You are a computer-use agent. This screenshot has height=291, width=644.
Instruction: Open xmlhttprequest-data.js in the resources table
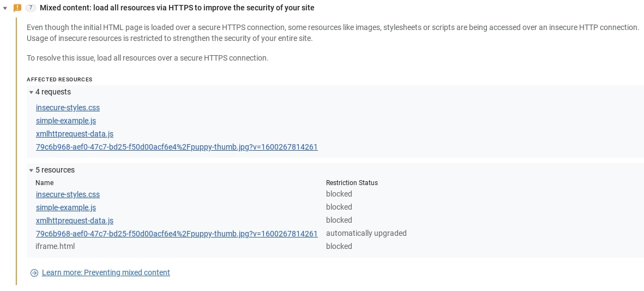point(75,221)
